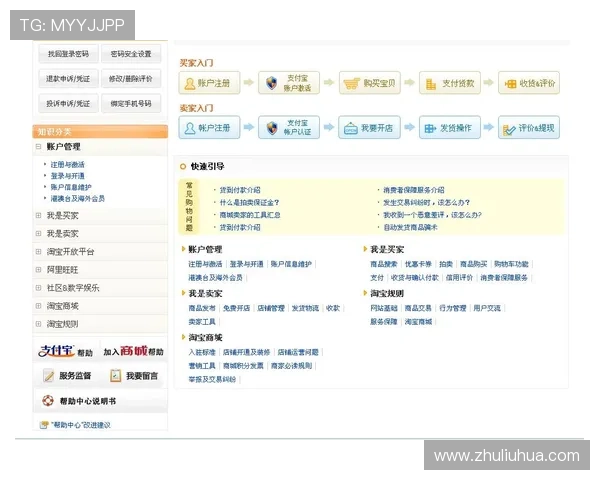Image resolution: width=600 pixels, height=480 pixels.
Task: Click the buyer 账户注册 person icon
Action: [x=190, y=83]
